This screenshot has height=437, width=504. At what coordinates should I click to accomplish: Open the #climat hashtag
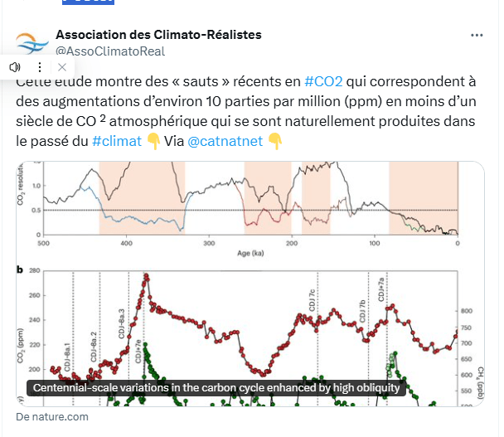point(116,141)
